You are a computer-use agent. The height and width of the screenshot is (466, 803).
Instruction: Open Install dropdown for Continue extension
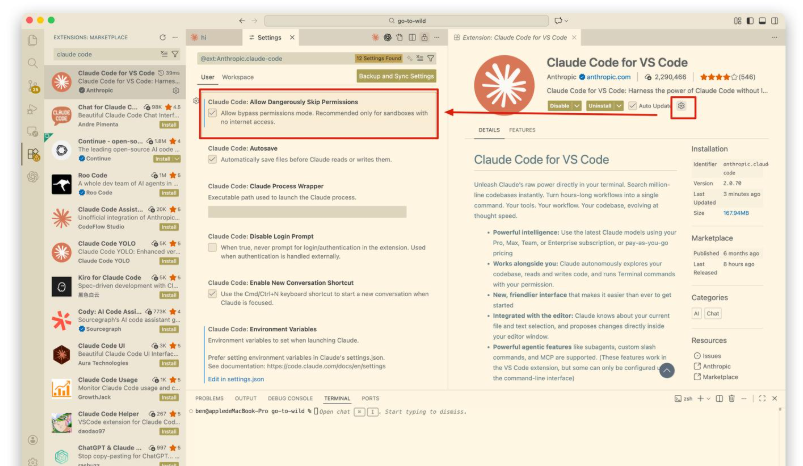coord(177,159)
